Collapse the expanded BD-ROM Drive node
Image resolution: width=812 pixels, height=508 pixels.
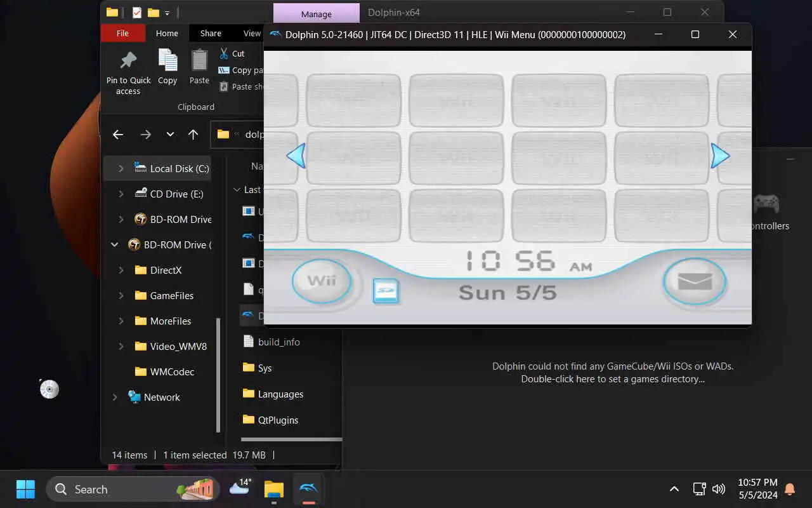[x=115, y=244]
